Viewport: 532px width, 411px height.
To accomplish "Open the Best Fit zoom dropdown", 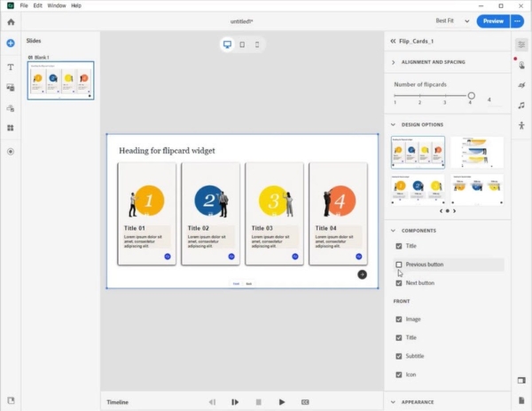I will 452,21.
